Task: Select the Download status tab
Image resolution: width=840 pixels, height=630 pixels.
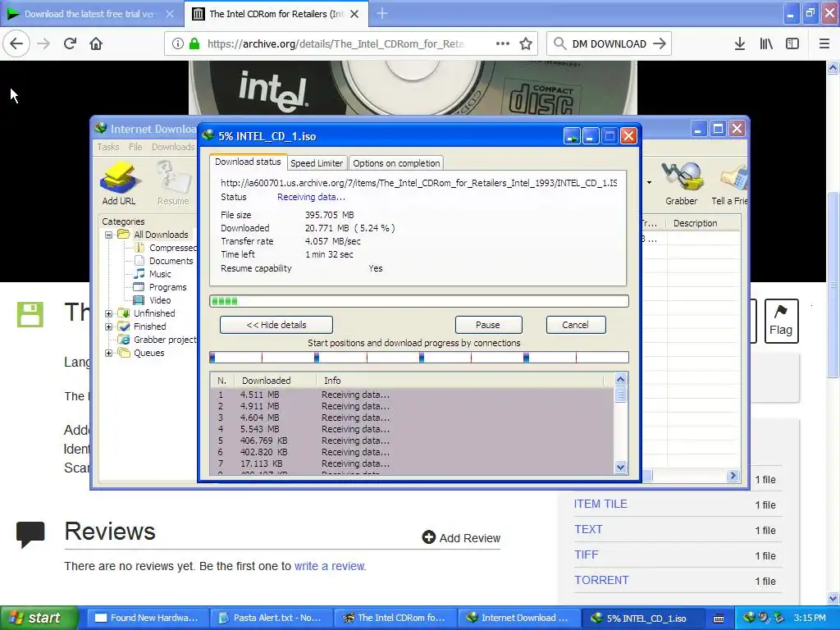Action: (248, 162)
